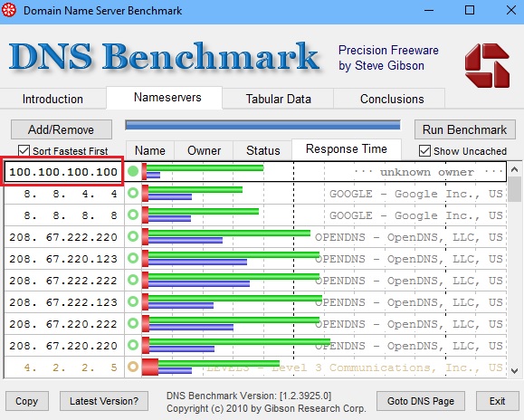Select the 208.67.222.222 server address
The height and width of the screenshot is (420, 524).
(63, 281)
